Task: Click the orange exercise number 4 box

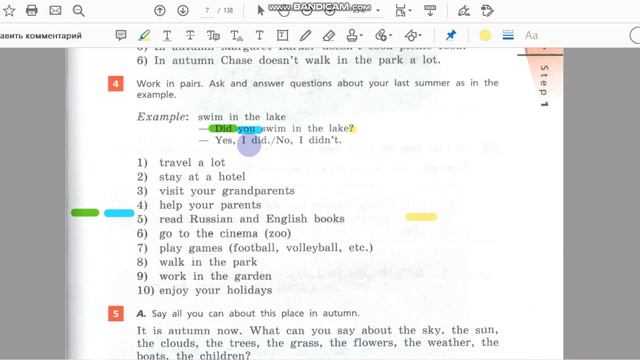Action: (116, 84)
